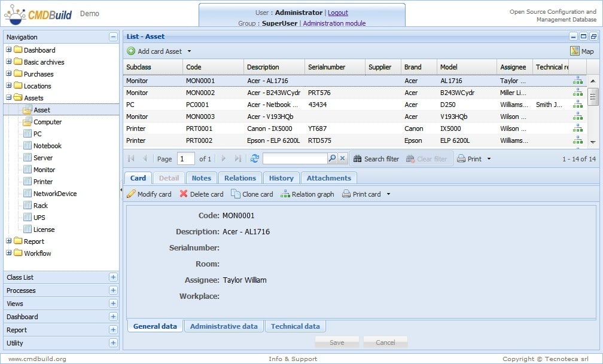This screenshot has height=364, width=603.
Task: Click the search magnifier icon
Action: click(332, 159)
